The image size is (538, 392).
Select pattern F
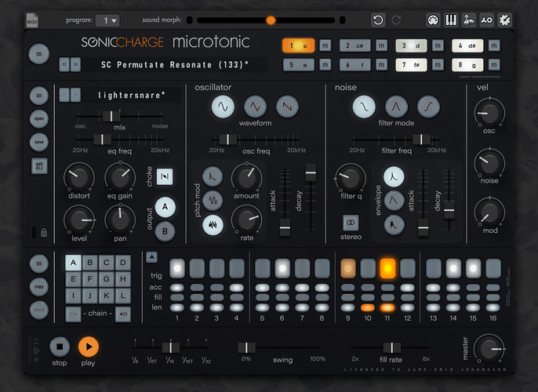tap(90, 279)
